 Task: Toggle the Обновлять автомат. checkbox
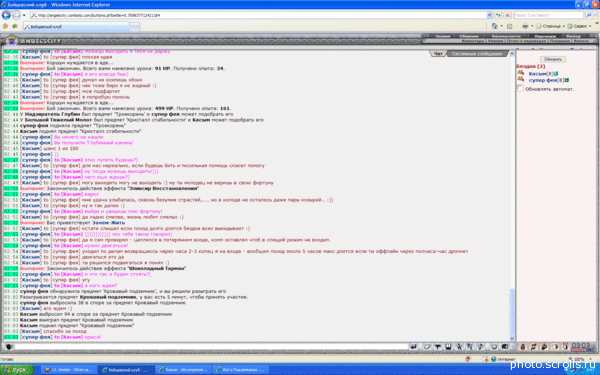(x=520, y=89)
